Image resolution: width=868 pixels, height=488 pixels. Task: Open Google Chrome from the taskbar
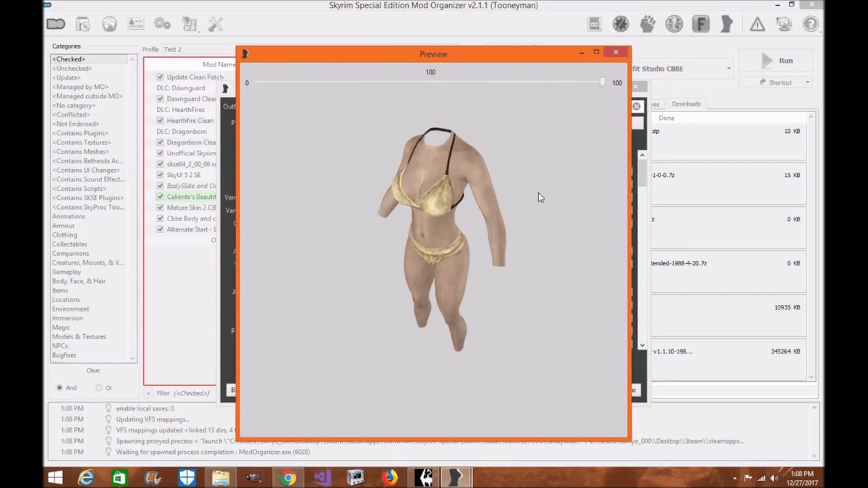coord(289,478)
